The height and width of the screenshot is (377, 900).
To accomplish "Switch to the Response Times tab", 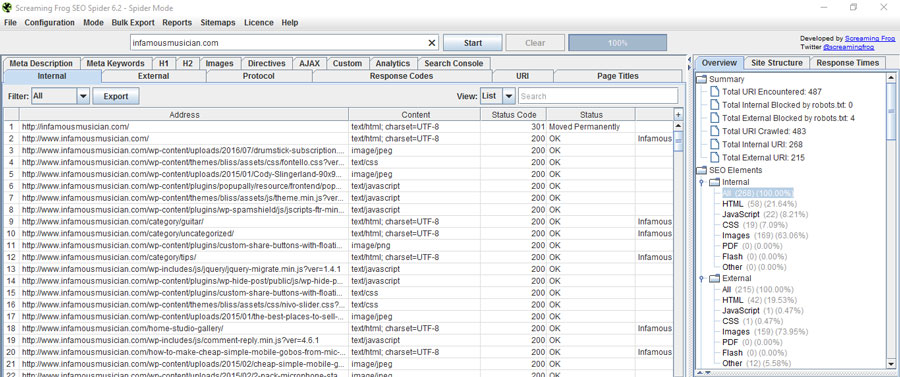I will point(847,63).
